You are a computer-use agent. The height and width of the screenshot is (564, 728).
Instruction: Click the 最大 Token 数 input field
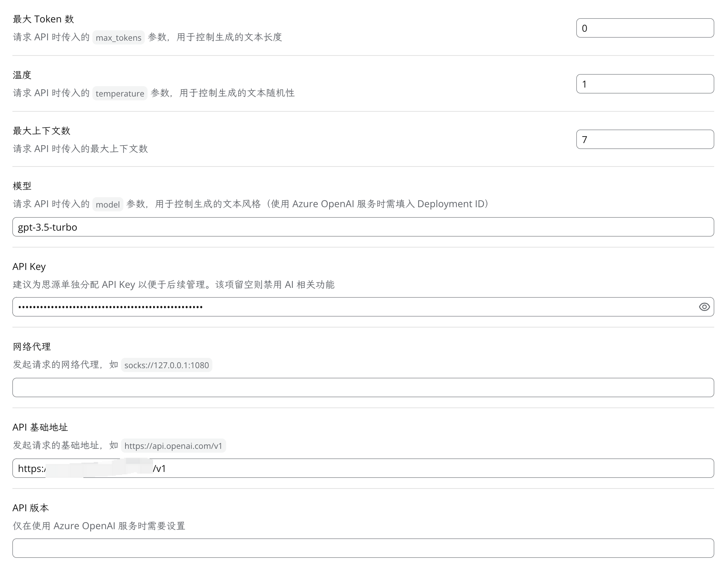[645, 28]
